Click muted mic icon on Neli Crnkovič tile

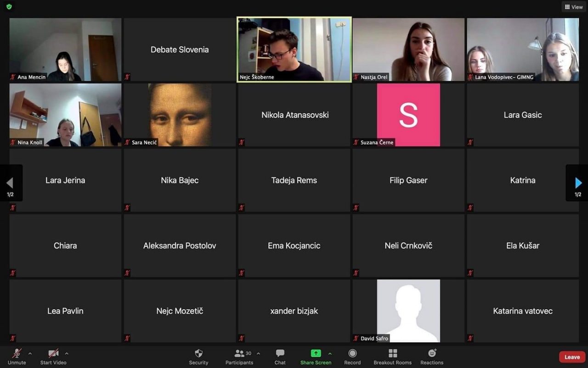356,273
